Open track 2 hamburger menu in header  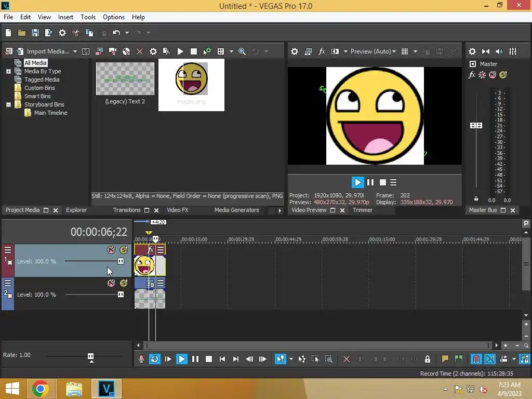8,283
